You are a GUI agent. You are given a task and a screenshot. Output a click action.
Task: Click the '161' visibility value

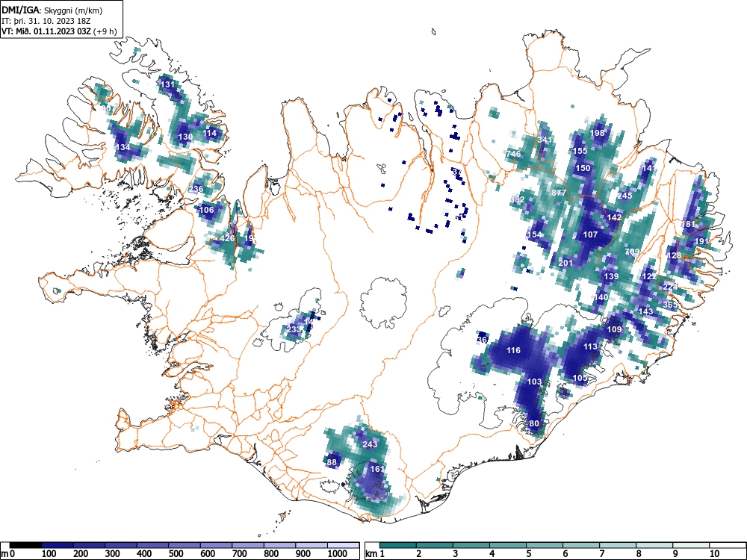point(377,469)
